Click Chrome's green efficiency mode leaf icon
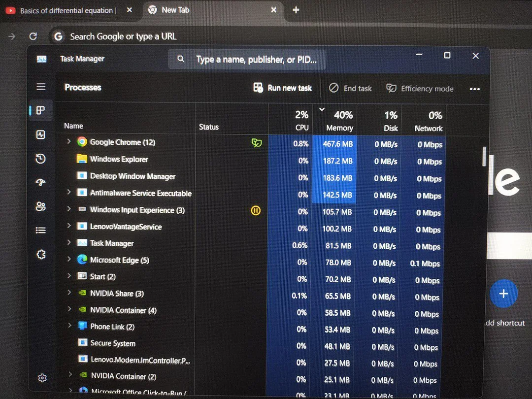Image resolution: width=532 pixels, height=399 pixels. point(257,143)
